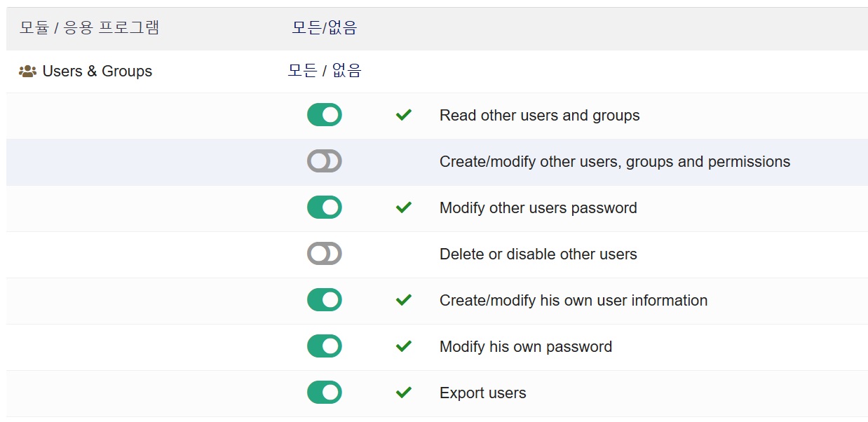The height and width of the screenshot is (422, 868).
Task: Click the green checkmark next to Export users
Action: click(x=403, y=393)
